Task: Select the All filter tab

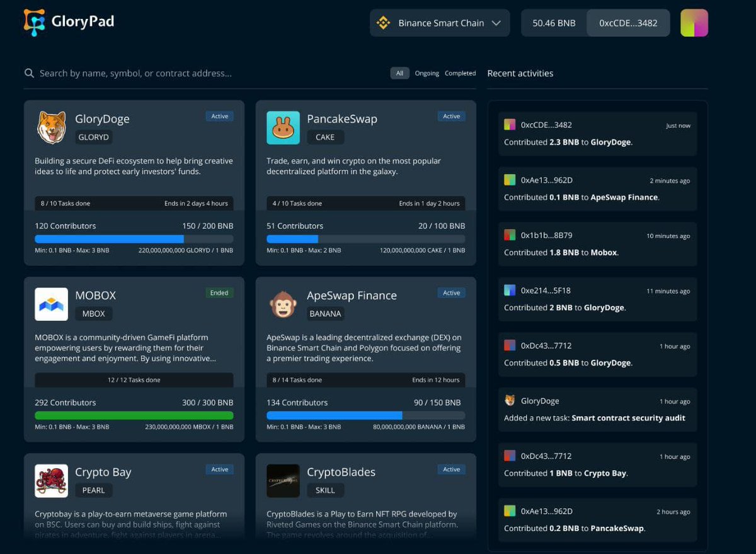Action: coord(399,73)
